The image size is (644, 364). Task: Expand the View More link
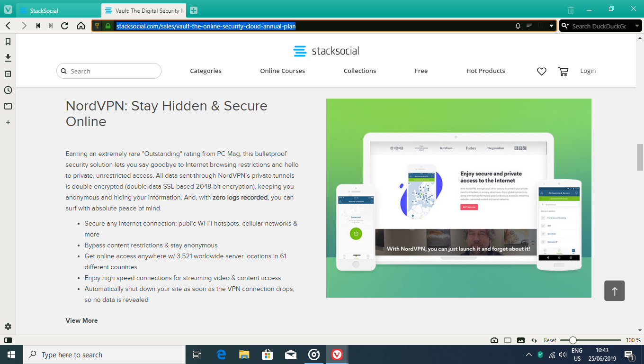(x=81, y=320)
